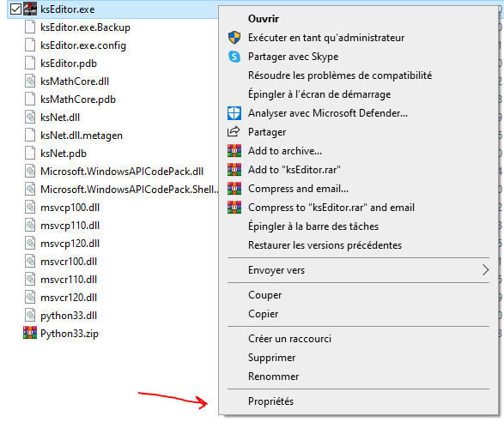Viewport: 504px width, 422px height.
Task: Click the Python33.zip WinRAR archive icon
Action: 30,333
